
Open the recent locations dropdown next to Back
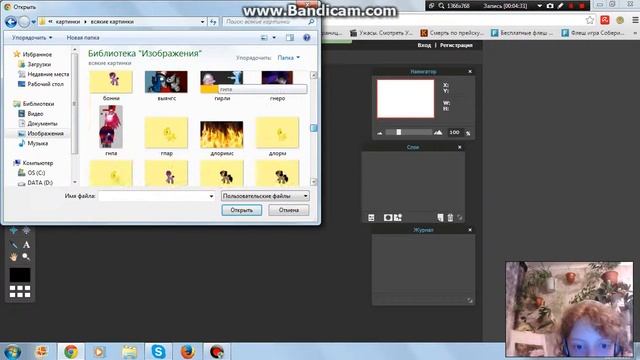(x=33, y=22)
